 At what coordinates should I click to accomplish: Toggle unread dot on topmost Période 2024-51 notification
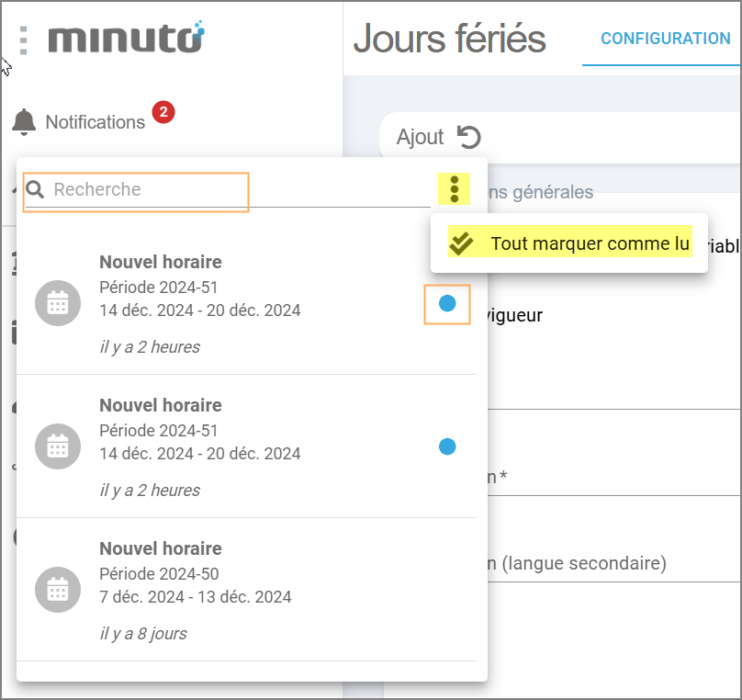point(447,303)
